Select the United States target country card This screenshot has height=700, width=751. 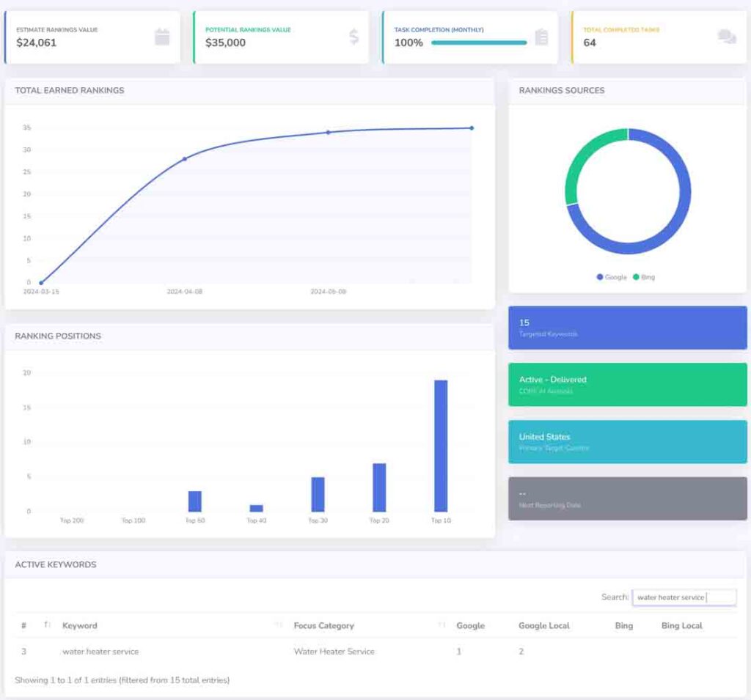click(x=627, y=441)
